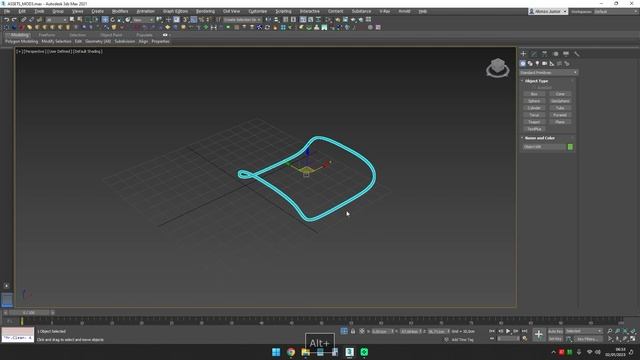640x360 pixels.
Task: Switch to the Freeform ribbon tab
Action: click(47, 35)
